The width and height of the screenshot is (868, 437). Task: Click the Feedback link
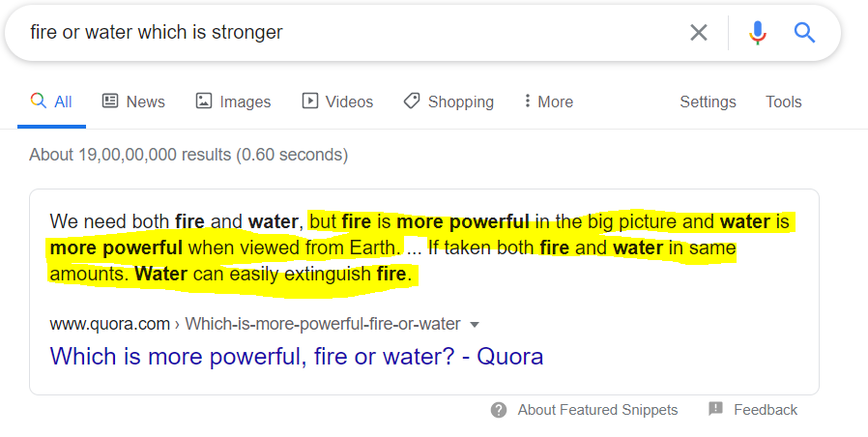(x=766, y=410)
